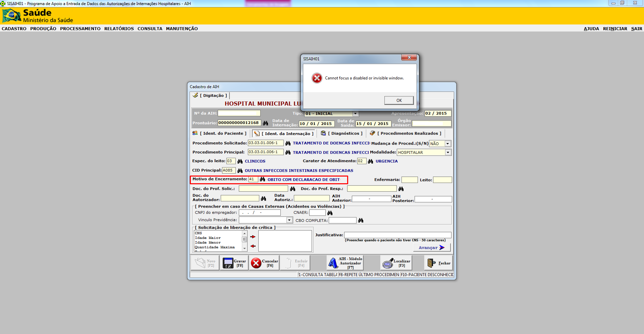Expand the Vínculo Previdência dropdown

click(x=289, y=220)
